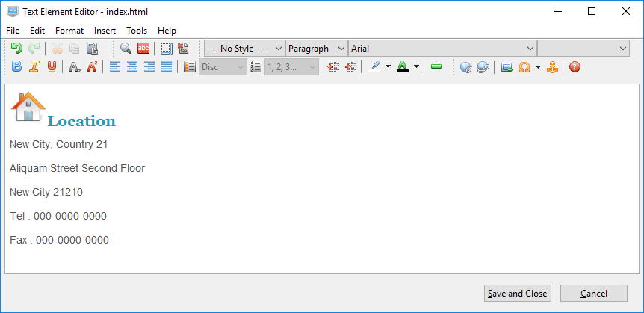The height and width of the screenshot is (313, 644).
Task: Center align the text
Action: tap(132, 67)
